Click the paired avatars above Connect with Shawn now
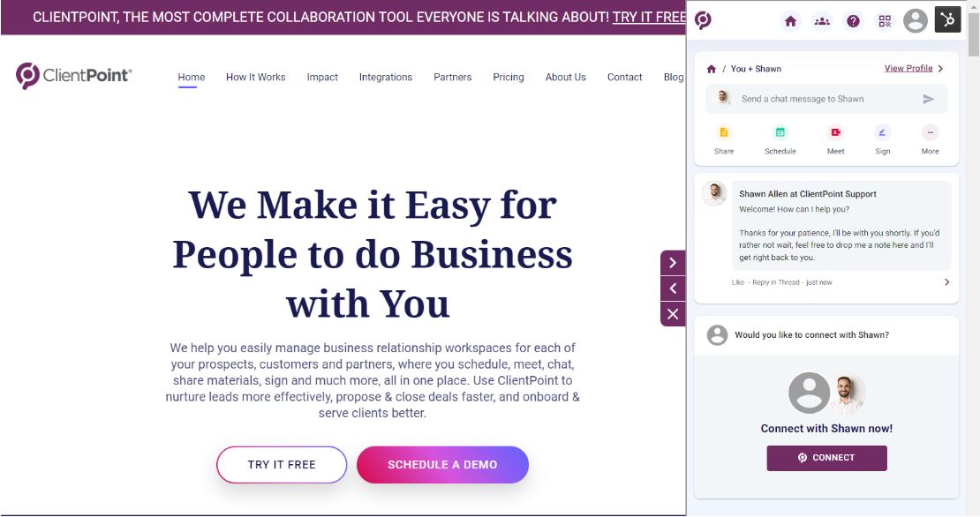The image size is (980, 517). click(827, 393)
